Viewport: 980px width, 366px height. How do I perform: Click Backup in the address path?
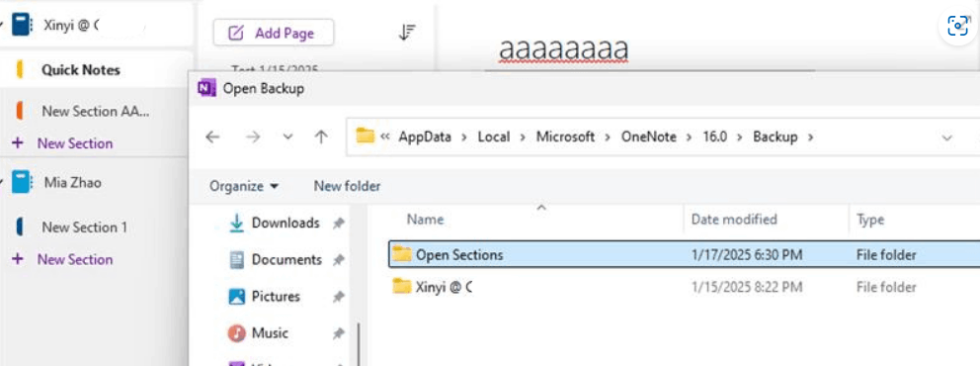point(775,137)
